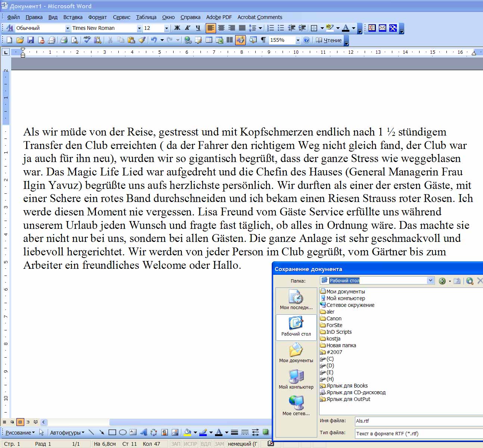Image resolution: width=483 pixels, height=448 pixels.
Task: Open the Автофигуры dropdown
Action: point(67,433)
